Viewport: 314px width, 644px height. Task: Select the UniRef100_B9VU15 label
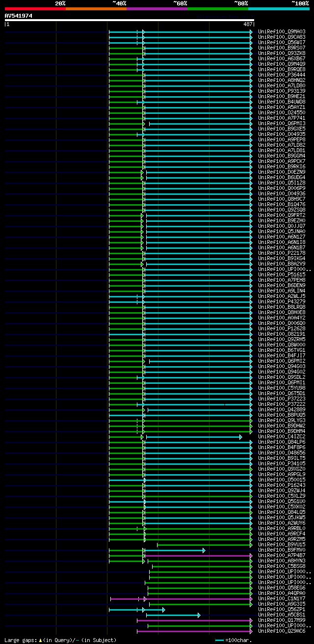(x=282, y=544)
